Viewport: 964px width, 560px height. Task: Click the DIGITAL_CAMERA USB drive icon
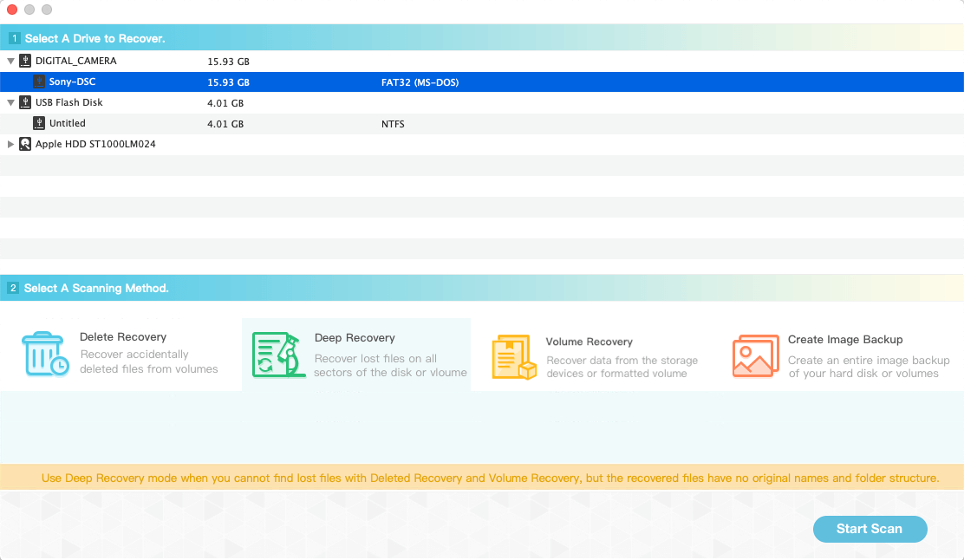coord(25,60)
